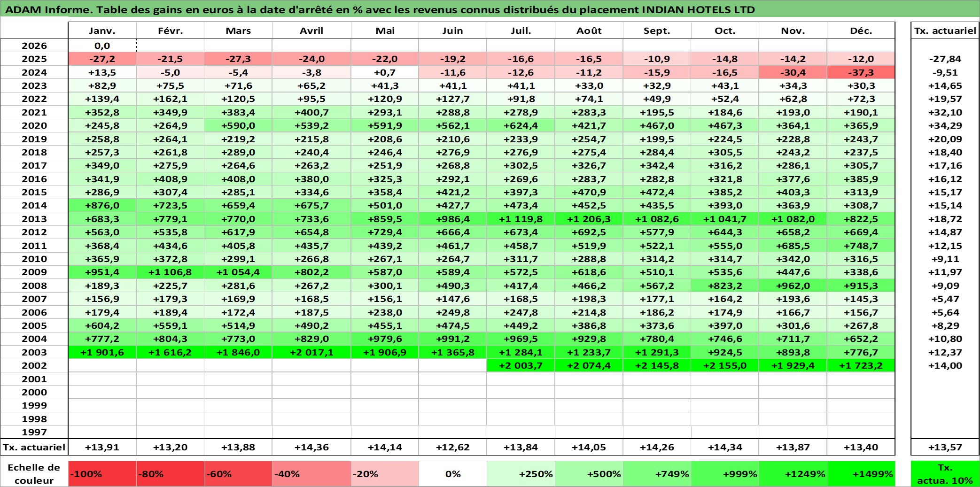Select the Janv. column header
980x487 pixels.
102,31
